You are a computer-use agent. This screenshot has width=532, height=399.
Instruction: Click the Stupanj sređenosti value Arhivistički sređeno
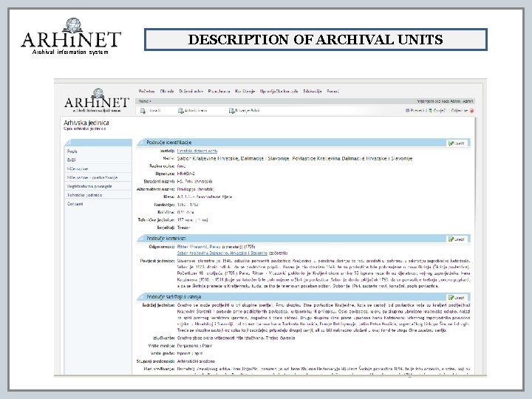tap(196, 361)
